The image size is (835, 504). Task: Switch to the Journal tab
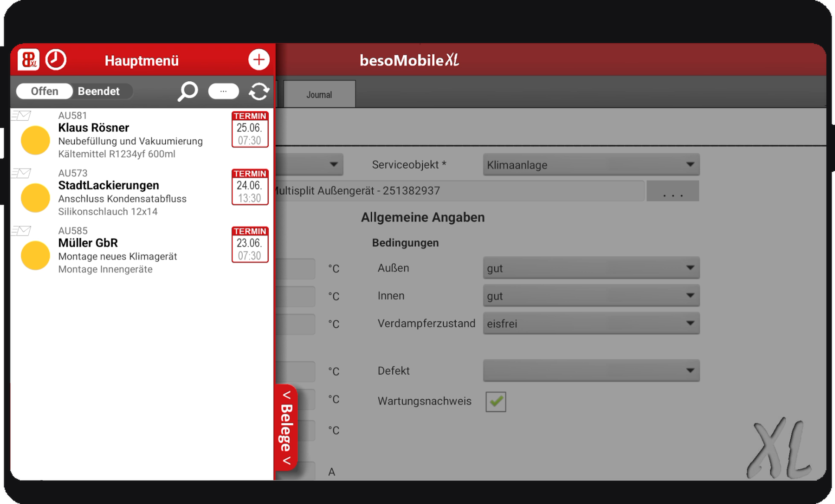(319, 94)
